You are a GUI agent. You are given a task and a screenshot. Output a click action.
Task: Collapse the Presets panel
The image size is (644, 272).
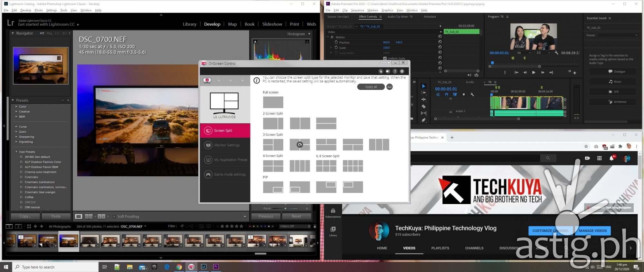[13, 100]
